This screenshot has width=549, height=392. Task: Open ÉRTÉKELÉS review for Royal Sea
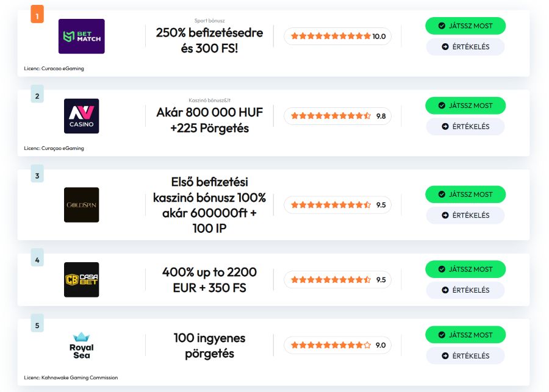[465, 356]
